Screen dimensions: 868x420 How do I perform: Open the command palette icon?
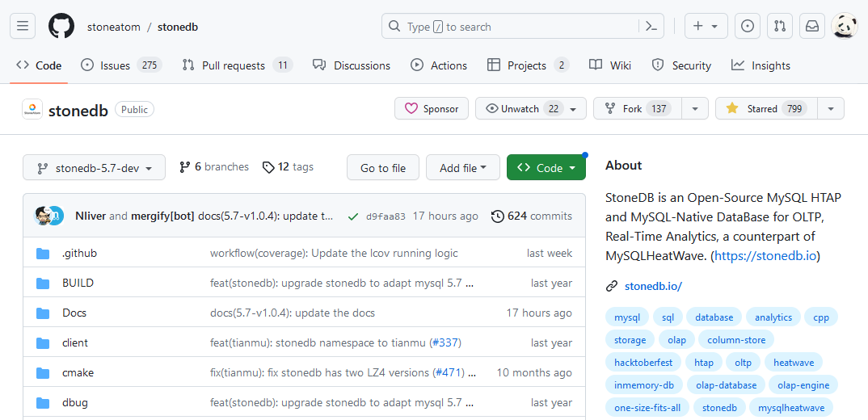click(651, 26)
